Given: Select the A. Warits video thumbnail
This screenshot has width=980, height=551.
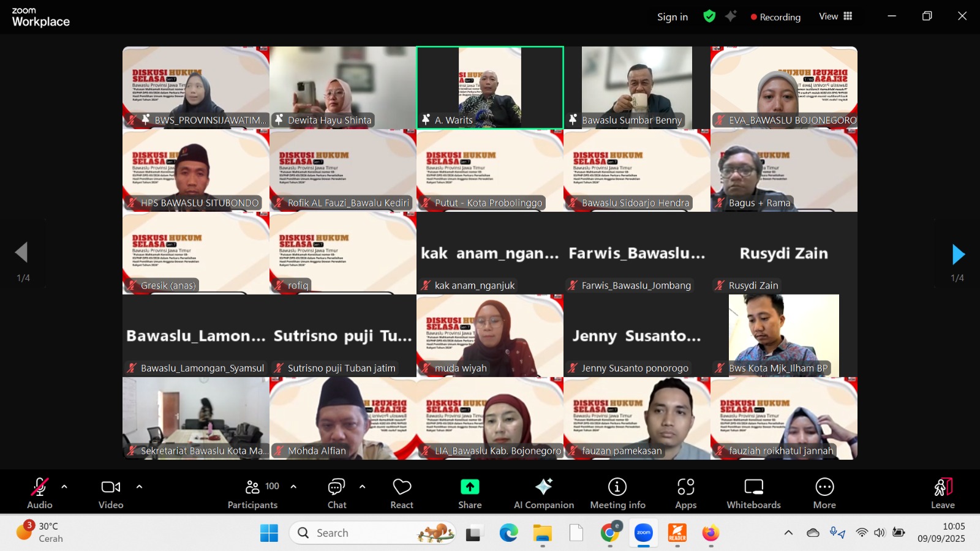Looking at the screenshot, I should [490, 87].
